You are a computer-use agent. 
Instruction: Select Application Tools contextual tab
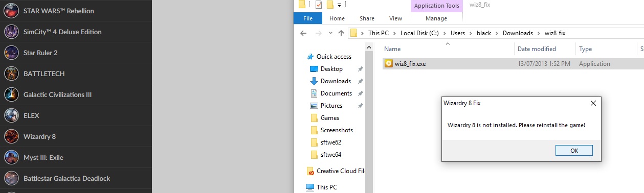(436, 6)
